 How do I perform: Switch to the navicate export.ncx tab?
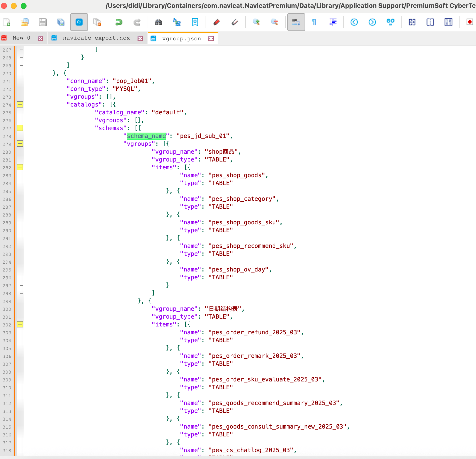[96, 38]
